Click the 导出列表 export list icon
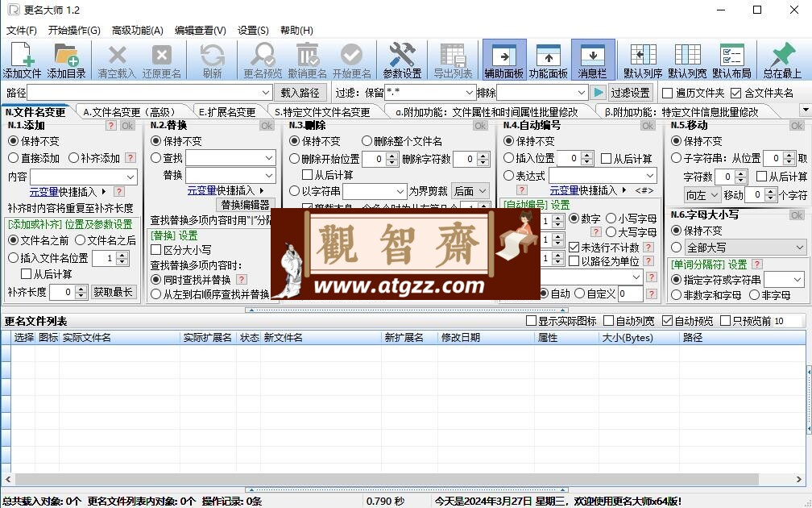Viewport: 812px width, 508px height. pyautogui.click(x=453, y=60)
